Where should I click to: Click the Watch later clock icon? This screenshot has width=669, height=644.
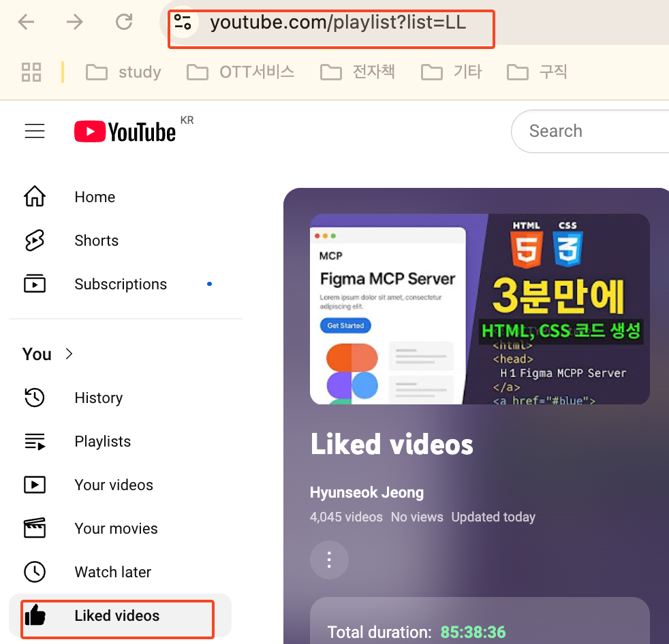tap(35, 572)
